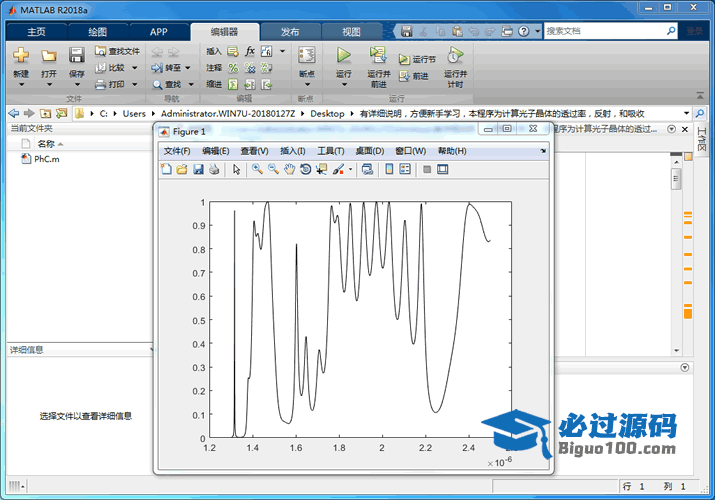Select the Edit Plot arrow tool
This screenshot has width=715, height=500.
[x=236, y=170]
